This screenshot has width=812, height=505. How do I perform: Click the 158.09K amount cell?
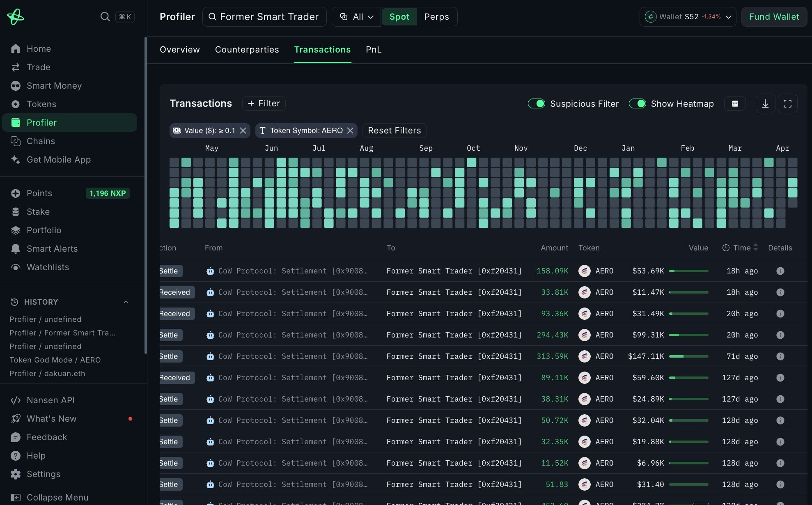552,271
